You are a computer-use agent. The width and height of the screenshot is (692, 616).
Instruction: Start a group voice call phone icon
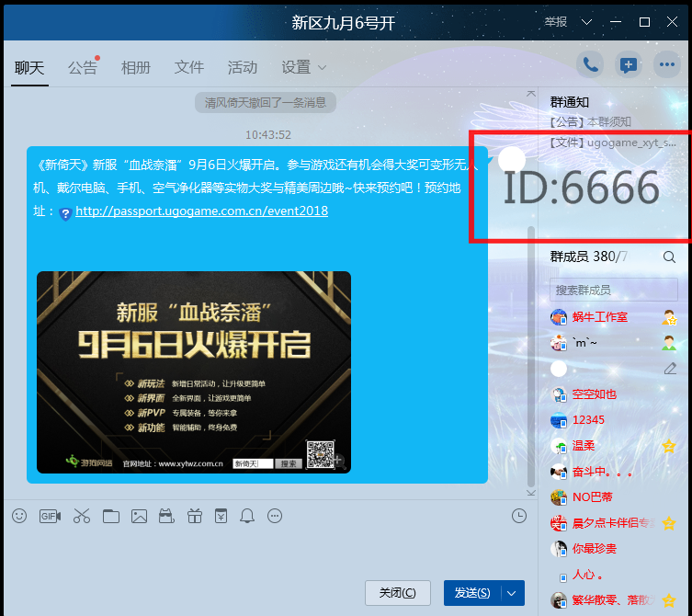590,65
